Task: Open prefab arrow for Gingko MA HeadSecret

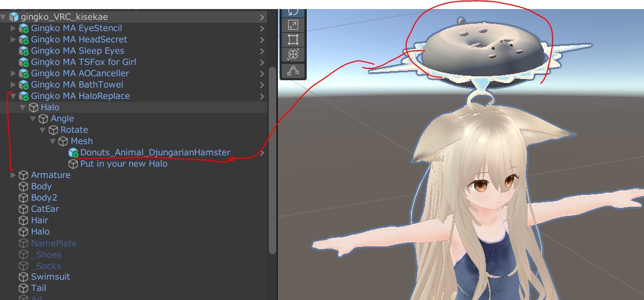Action: [261, 40]
